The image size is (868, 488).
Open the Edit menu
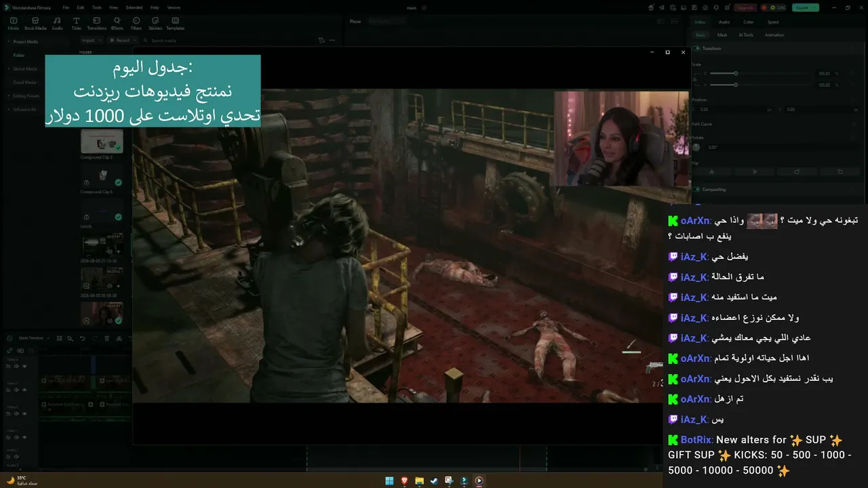coord(81,7)
